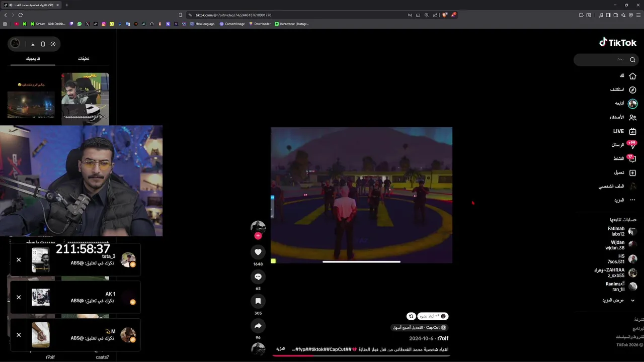
Task: Share the video with the arrow icon
Action: pos(258,326)
